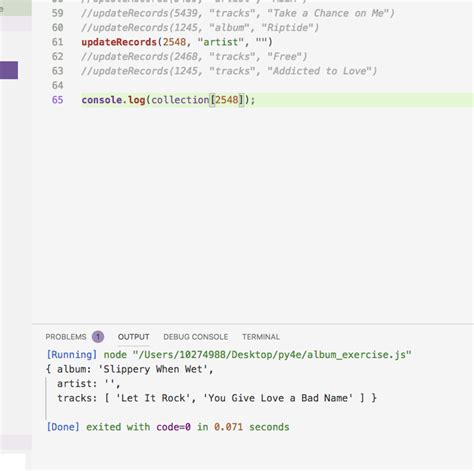This screenshot has height=471, width=474.
Task: Place cursor in commented "Riptide" line
Action: click(200, 28)
